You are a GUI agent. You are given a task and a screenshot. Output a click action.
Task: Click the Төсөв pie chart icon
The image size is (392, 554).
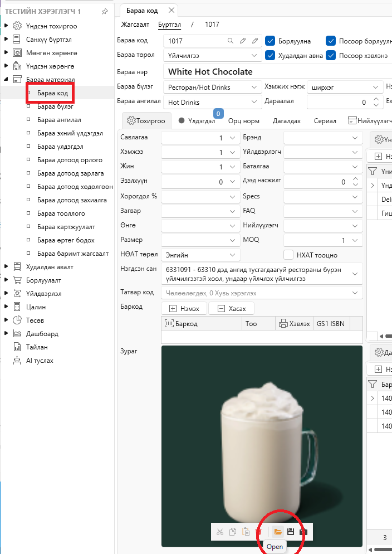point(17,320)
